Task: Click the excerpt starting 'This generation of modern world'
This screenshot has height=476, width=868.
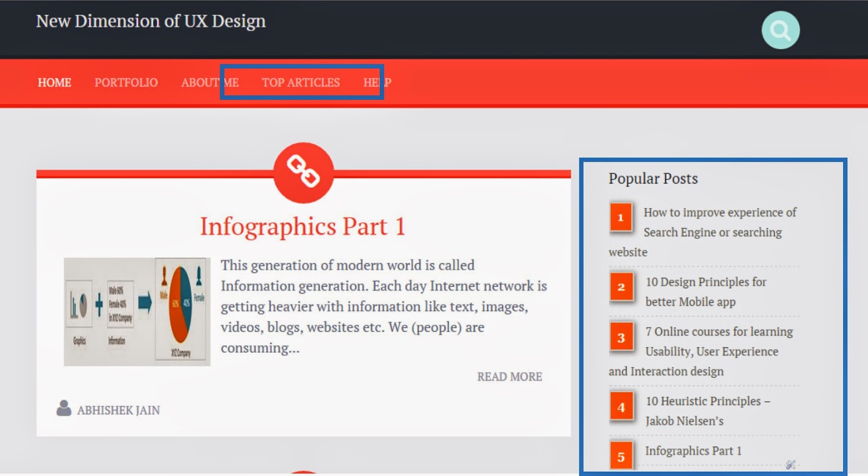Action: pyautogui.click(x=384, y=306)
